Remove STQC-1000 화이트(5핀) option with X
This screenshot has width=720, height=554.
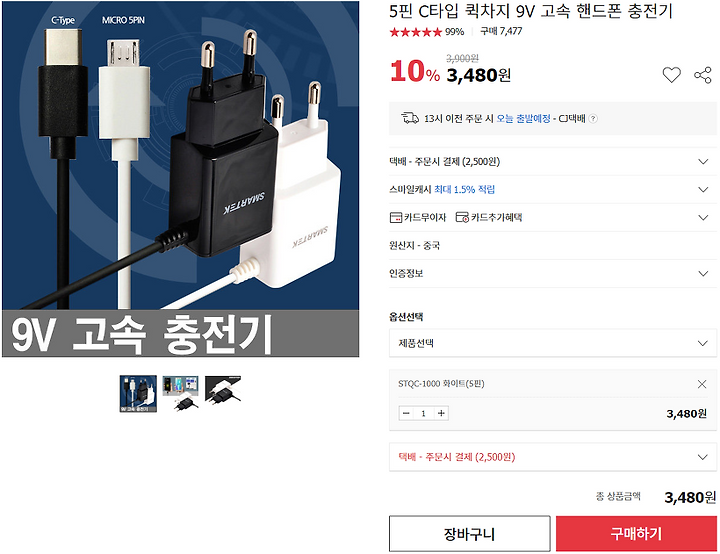click(702, 384)
